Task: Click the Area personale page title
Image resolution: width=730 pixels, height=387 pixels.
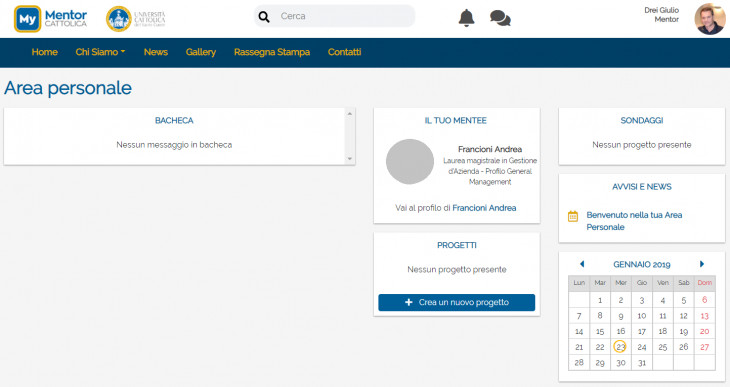Action: [x=68, y=88]
